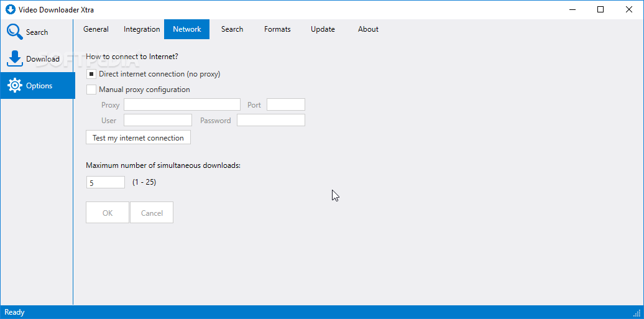644x319 pixels.
Task: Edit the maximum simultaneous downloads value
Action: (x=106, y=182)
